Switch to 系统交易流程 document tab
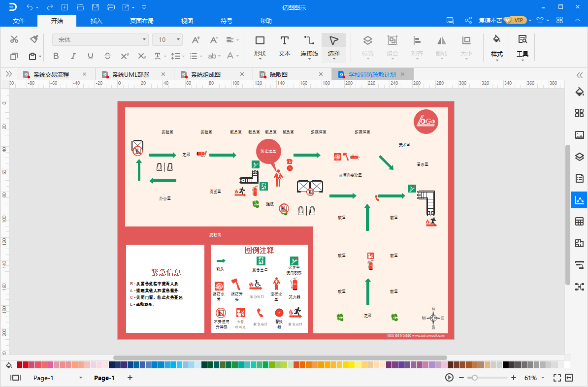 (51, 74)
